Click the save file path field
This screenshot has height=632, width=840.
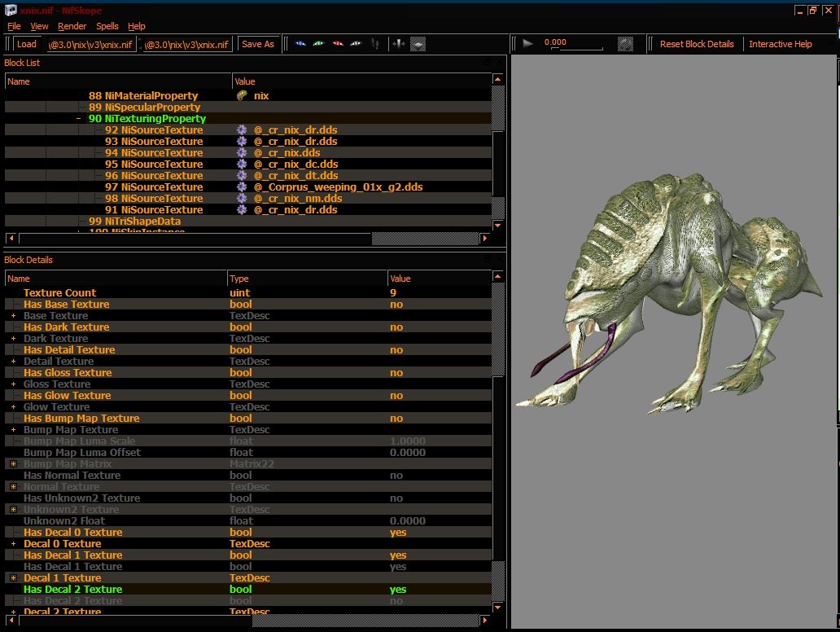pos(187,45)
